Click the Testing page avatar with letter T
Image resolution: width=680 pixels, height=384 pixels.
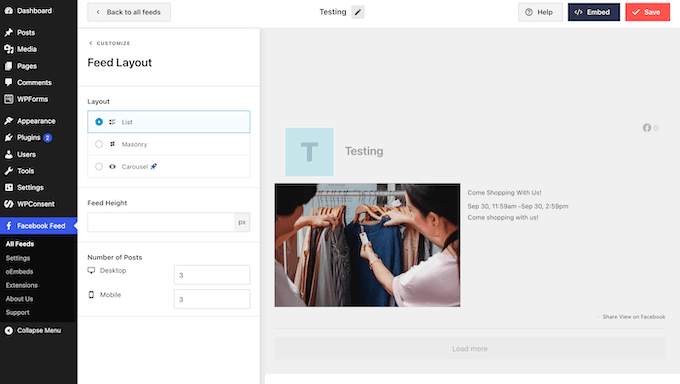pos(309,152)
